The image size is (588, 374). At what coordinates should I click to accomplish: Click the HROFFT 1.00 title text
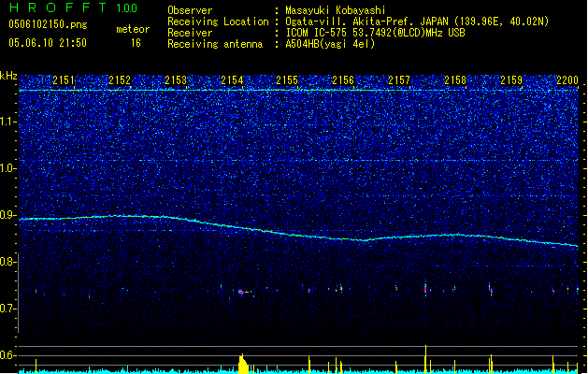(x=74, y=7)
